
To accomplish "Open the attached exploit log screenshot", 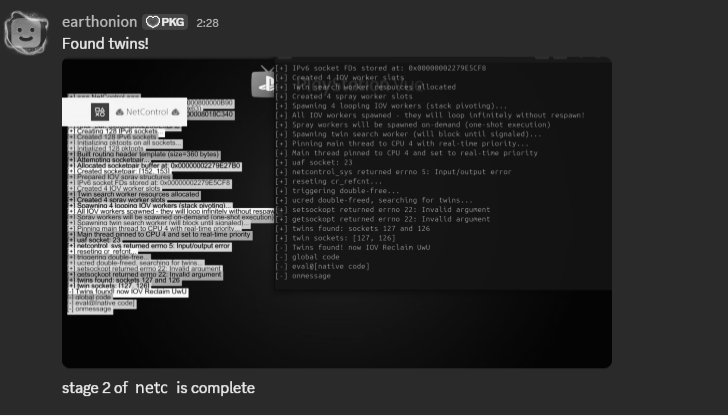I will tap(337, 213).
